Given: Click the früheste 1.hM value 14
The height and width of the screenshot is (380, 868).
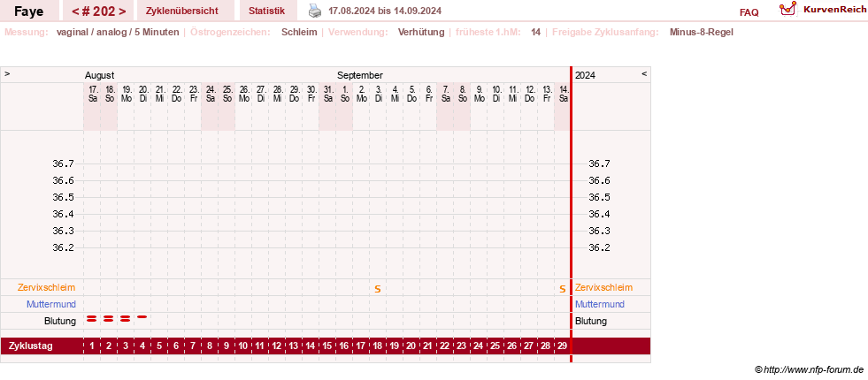Looking at the screenshot, I should tap(536, 32).
